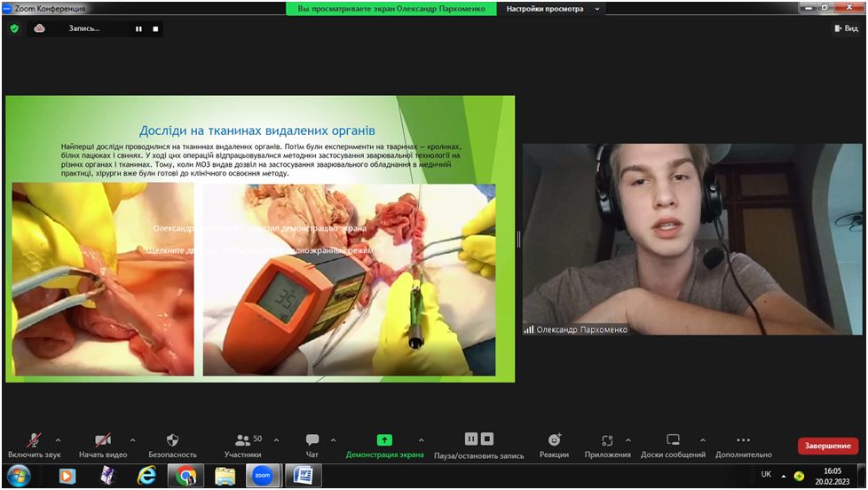The image size is (868, 490).
Task: Expand the arrow next to Демонстрация экрана
Action: [x=421, y=440]
